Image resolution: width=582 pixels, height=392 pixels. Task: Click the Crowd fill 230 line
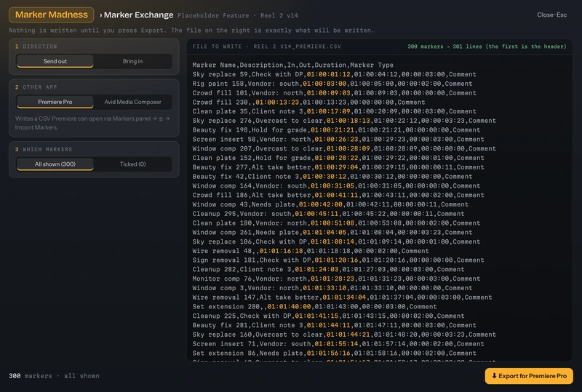[x=308, y=102]
